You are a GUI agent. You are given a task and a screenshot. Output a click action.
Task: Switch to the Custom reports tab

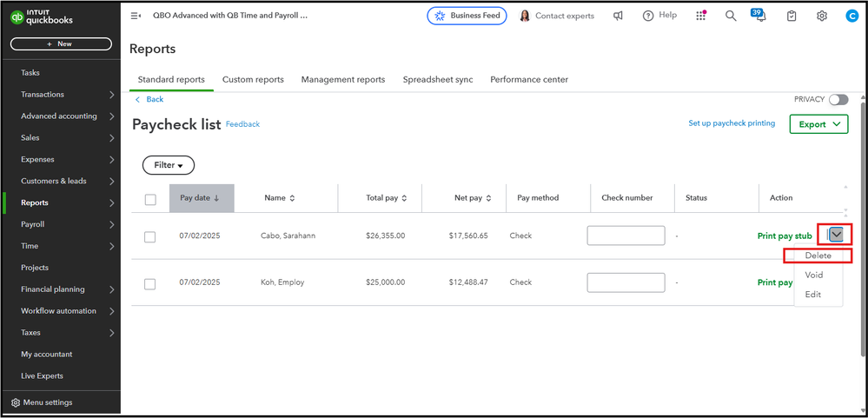point(253,79)
